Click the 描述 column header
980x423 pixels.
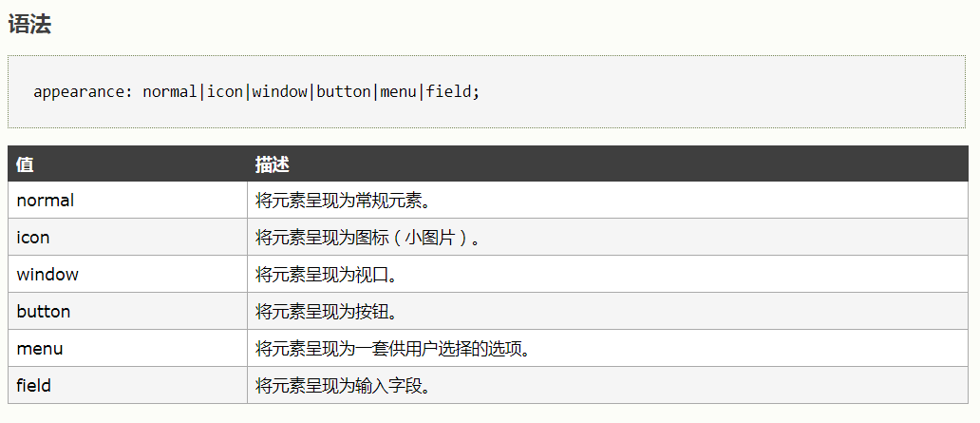(x=608, y=164)
